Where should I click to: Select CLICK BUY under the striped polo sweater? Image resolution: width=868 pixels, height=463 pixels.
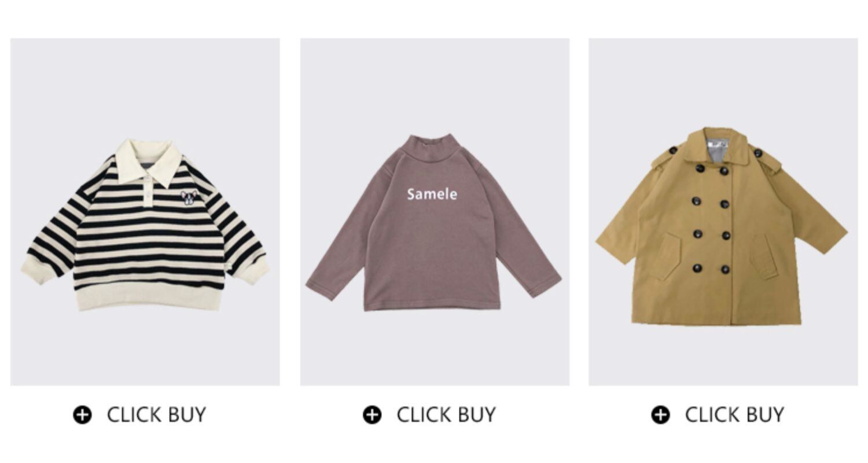(x=156, y=415)
